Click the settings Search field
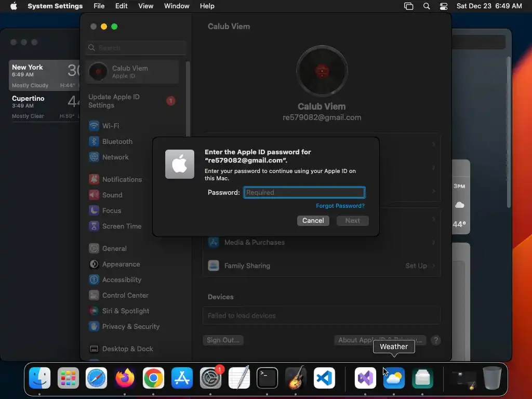 pyautogui.click(x=136, y=48)
